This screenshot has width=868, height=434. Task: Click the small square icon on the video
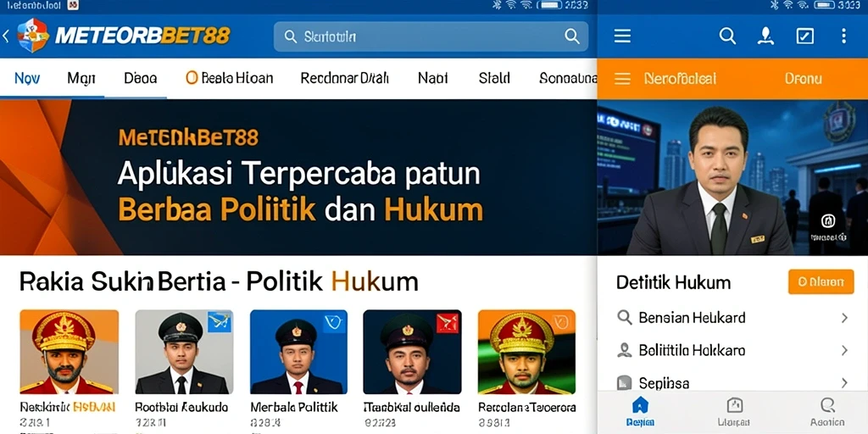click(x=827, y=221)
